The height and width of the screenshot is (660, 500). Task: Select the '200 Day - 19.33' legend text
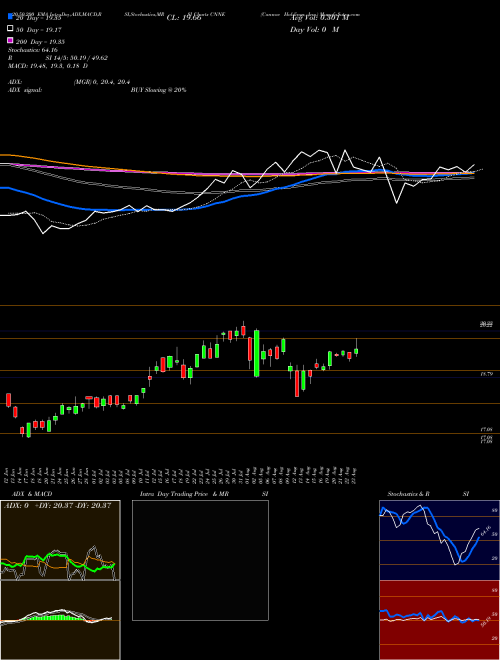click(x=39, y=42)
